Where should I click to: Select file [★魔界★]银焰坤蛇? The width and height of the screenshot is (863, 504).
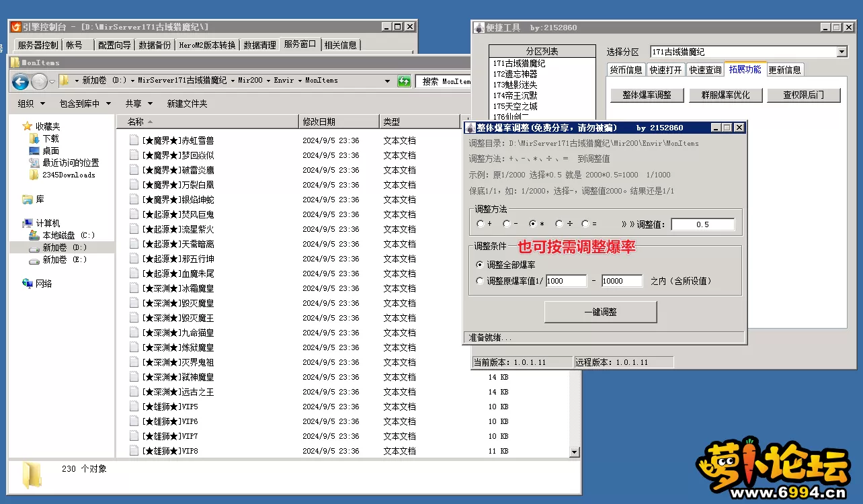point(178,200)
